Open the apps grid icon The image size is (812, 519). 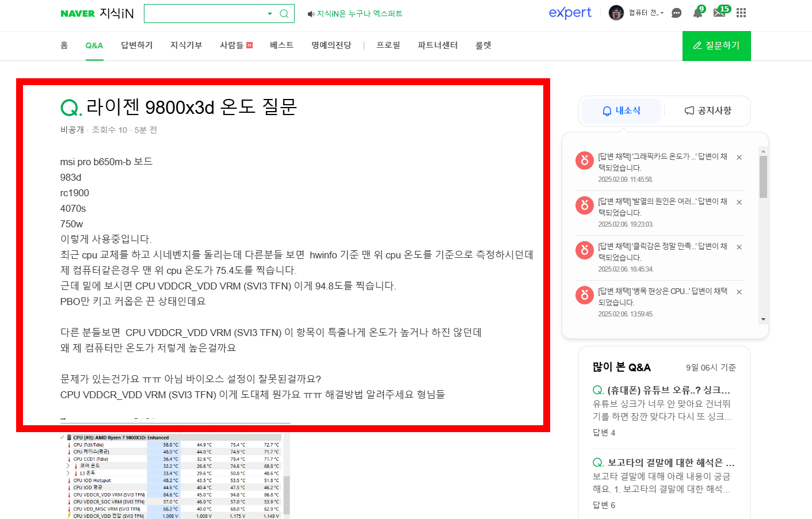click(x=741, y=13)
